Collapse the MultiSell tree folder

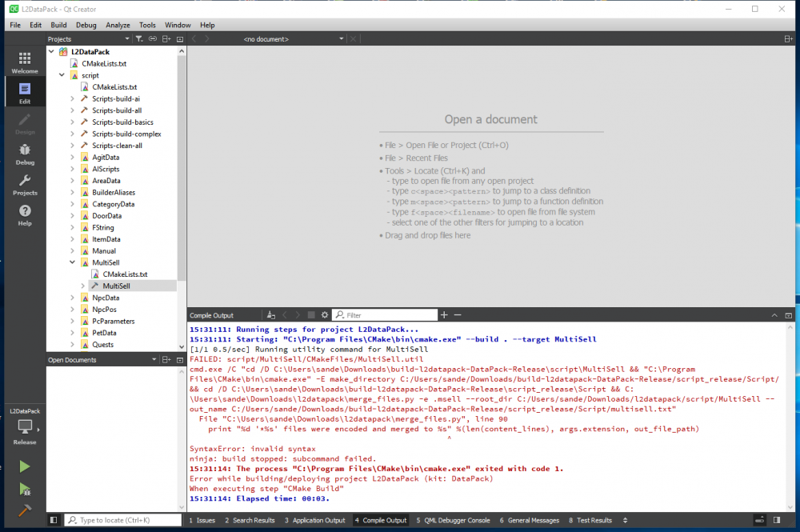pos(72,262)
